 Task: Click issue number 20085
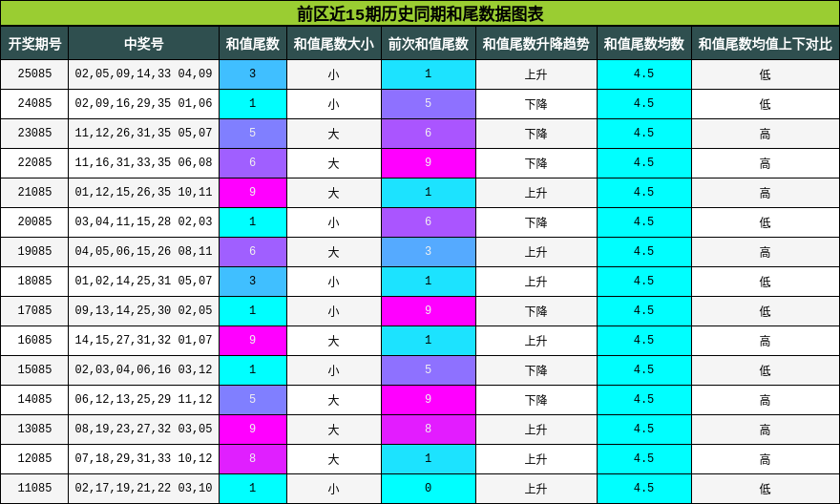pyautogui.click(x=34, y=221)
